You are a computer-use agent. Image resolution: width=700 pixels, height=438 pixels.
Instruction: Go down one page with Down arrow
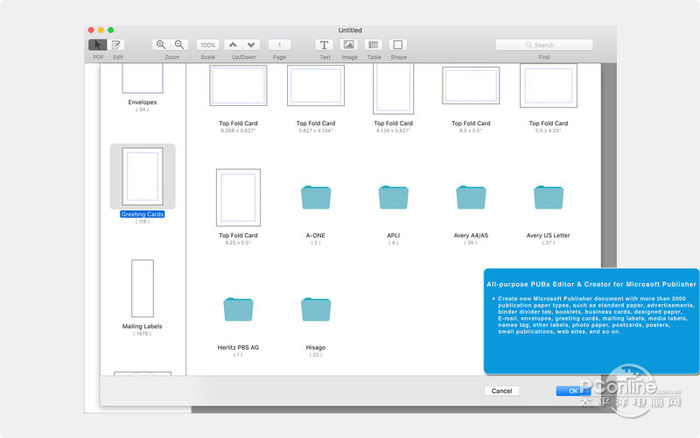tap(251, 45)
